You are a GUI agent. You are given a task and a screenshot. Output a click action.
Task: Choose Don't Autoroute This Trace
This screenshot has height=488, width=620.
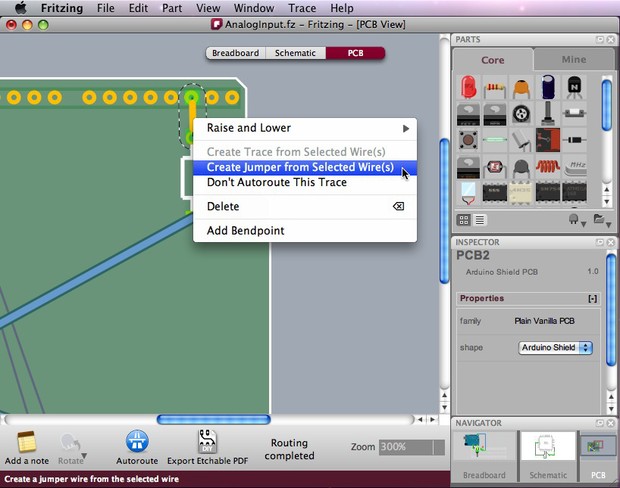pos(305,182)
